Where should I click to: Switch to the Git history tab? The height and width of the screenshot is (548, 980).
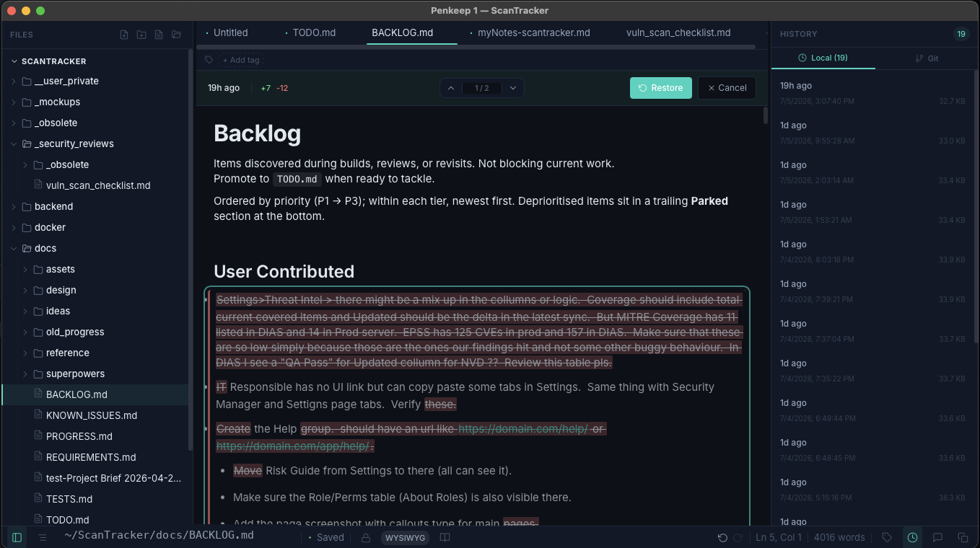pyautogui.click(x=927, y=58)
